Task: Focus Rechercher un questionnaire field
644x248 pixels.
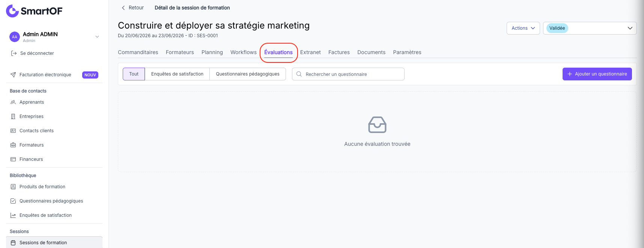Action: coord(348,74)
